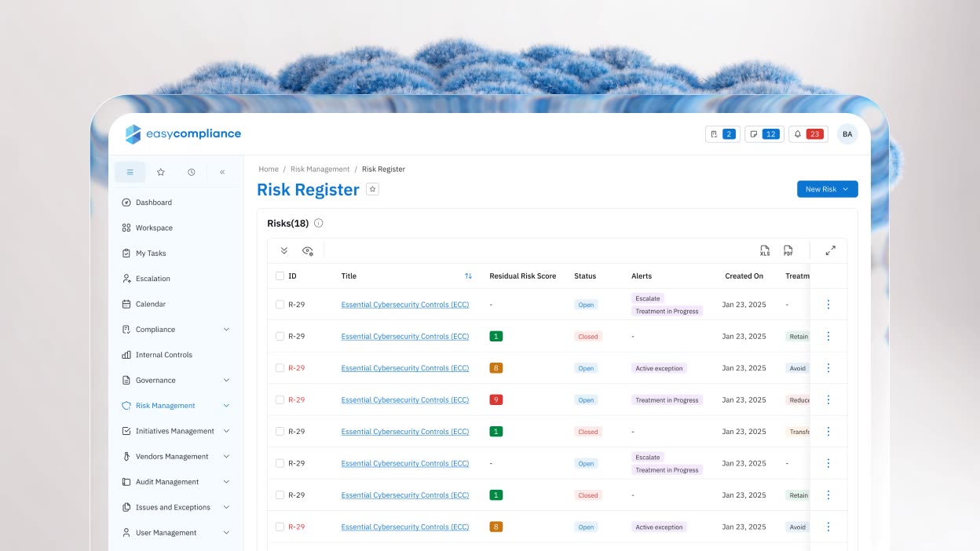Expand Audit Management chevron
This screenshot has height=551, width=980.
(226, 482)
